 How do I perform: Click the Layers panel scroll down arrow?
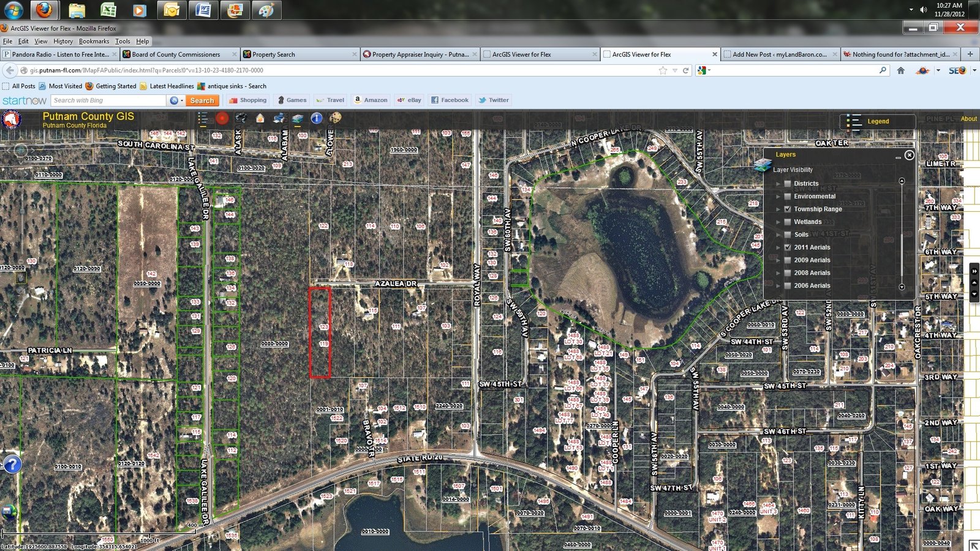pyautogui.click(x=902, y=287)
